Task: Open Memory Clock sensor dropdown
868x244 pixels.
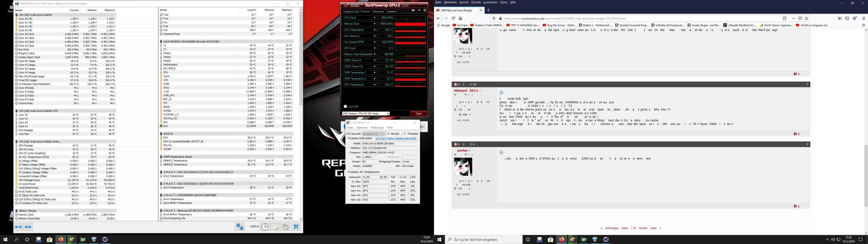Action: coord(375,24)
